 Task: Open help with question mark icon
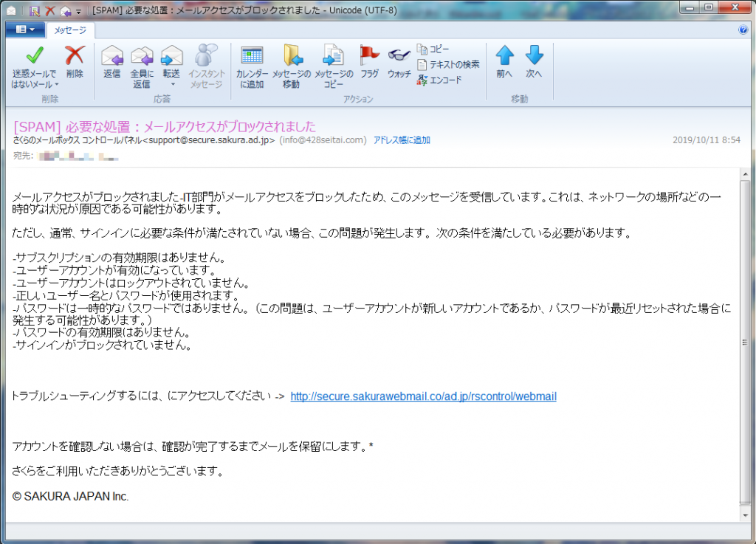743,30
